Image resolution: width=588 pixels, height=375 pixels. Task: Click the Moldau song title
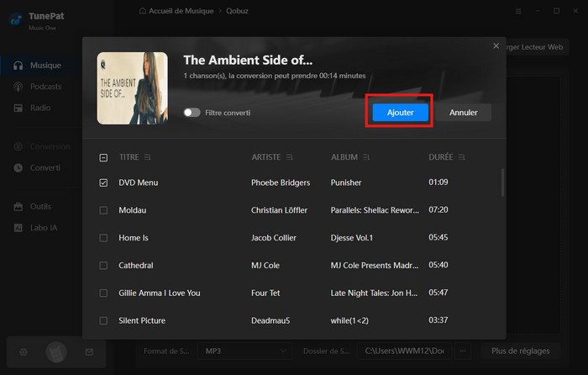tap(133, 210)
